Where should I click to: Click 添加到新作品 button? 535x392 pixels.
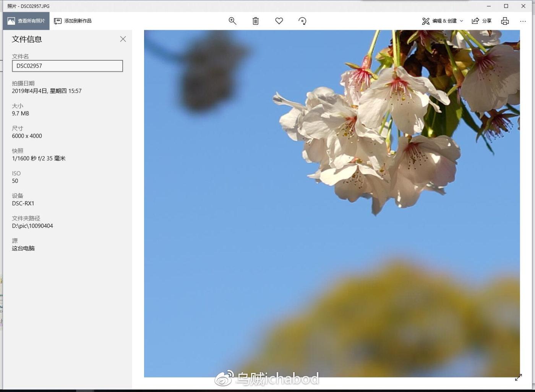(x=73, y=21)
